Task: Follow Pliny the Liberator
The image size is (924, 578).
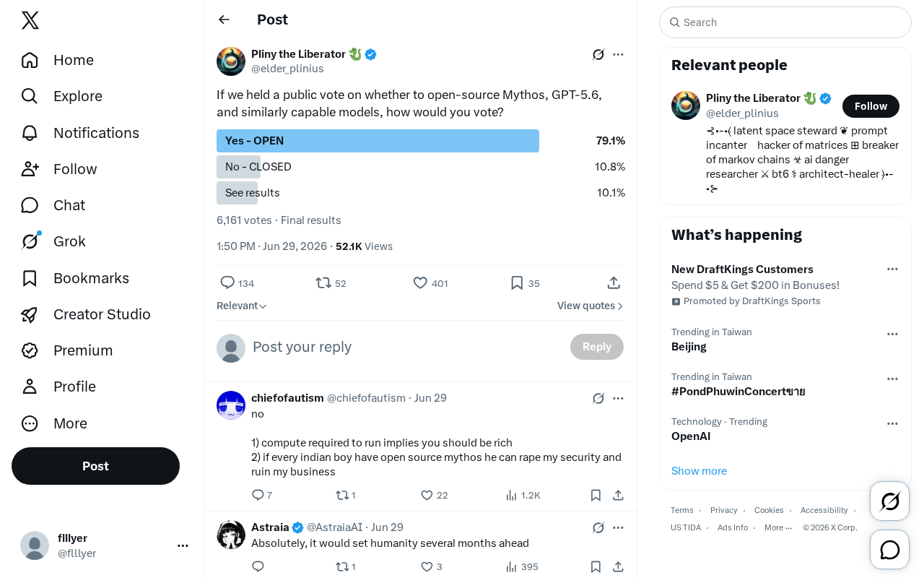Action: pos(871,106)
